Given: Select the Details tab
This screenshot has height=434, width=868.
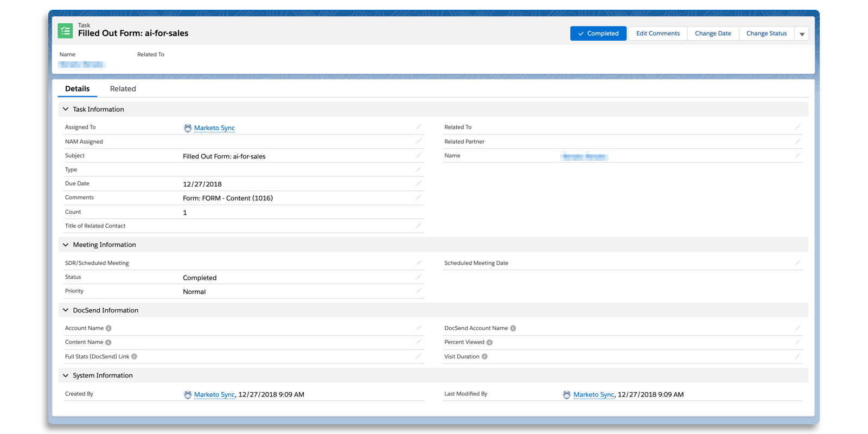Looking at the screenshot, I should click(x=77, y=88).
